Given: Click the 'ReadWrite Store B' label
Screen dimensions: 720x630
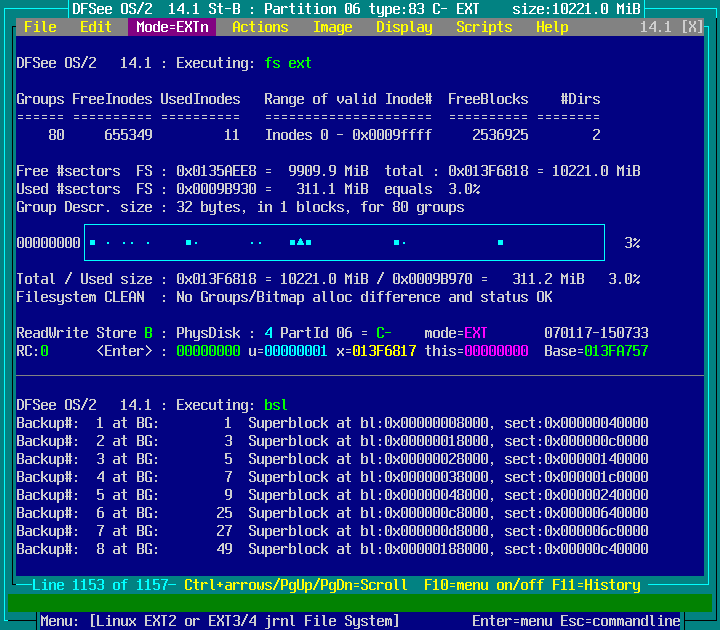Looking at the screenshot, I should pyautogui.click(x=84, y=333).
